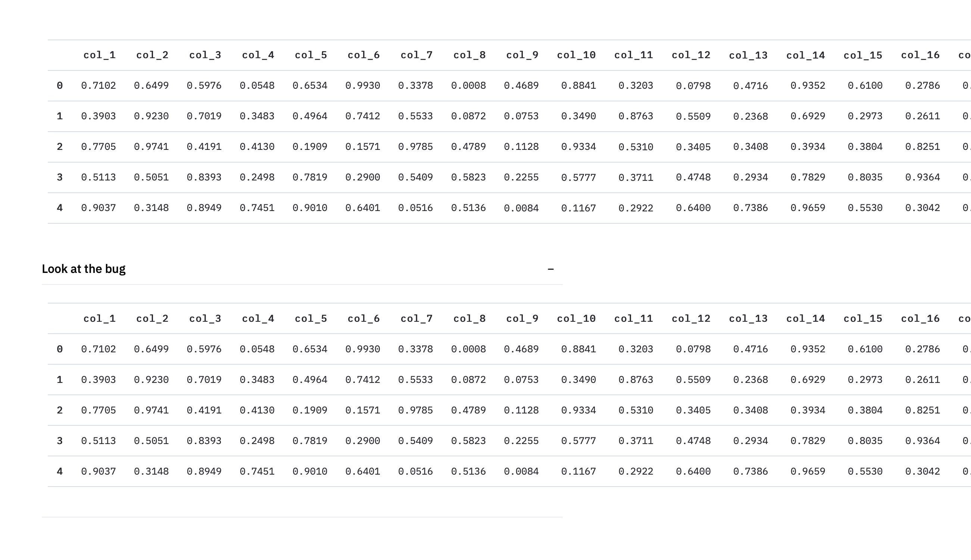Click the cell containing 0.7102 in the top table
Screen dimensions: 971x560
pyautogui.click(x=99, y=85)
